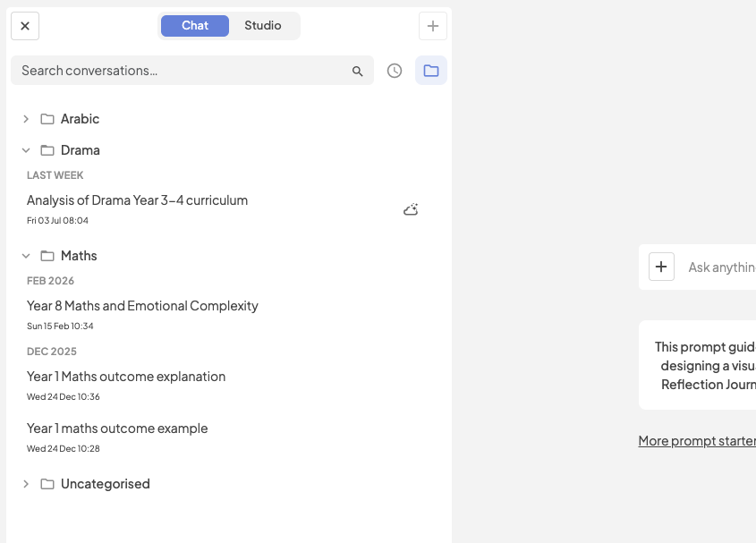
Task: Start a new chat with plus icon
Action: (432, 26)
